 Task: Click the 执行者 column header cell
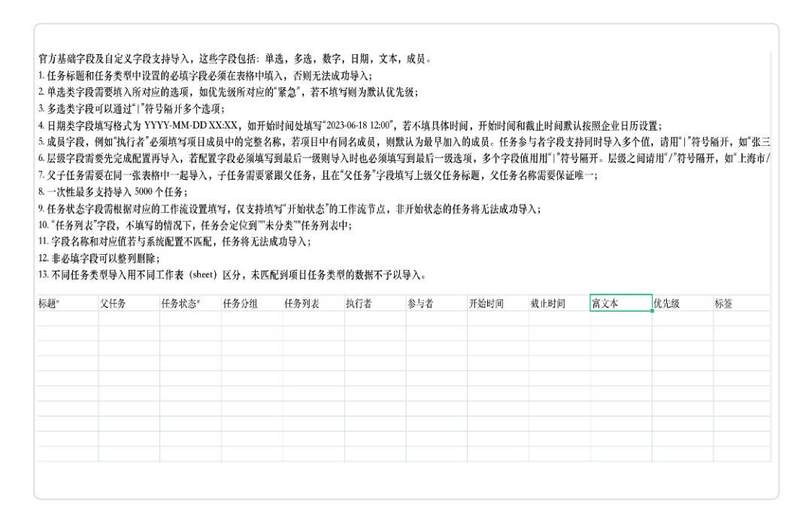point(374,304)
